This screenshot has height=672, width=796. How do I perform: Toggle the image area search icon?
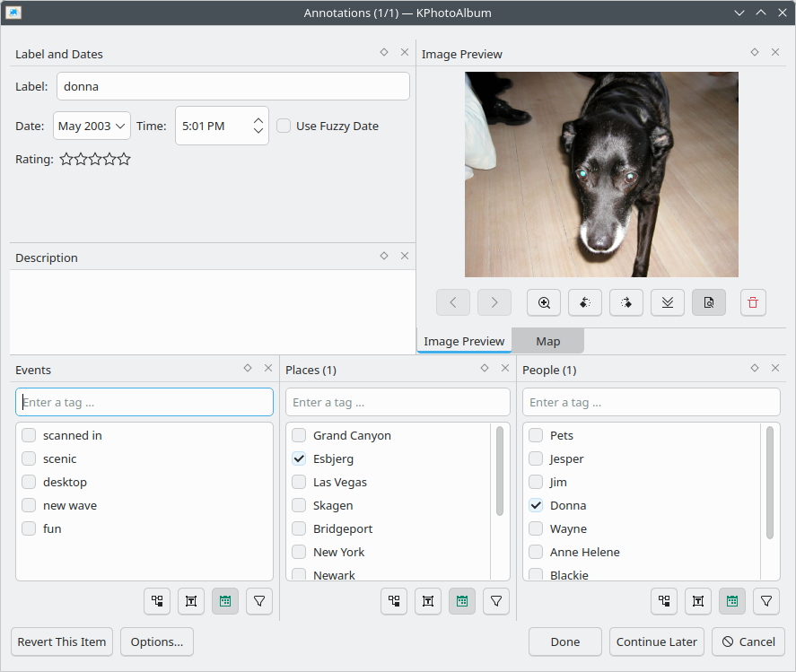pos(709,302)
